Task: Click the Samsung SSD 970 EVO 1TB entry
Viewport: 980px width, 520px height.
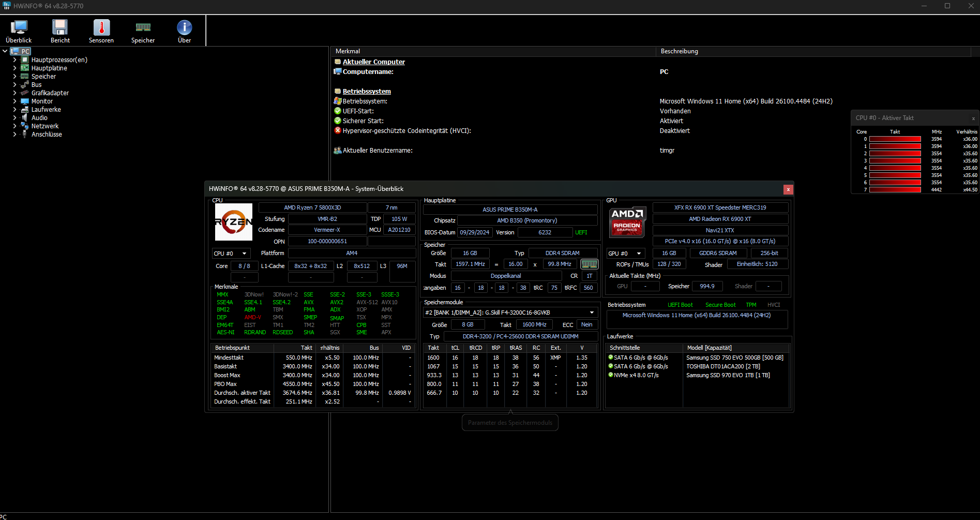Action: pos(728,375)
